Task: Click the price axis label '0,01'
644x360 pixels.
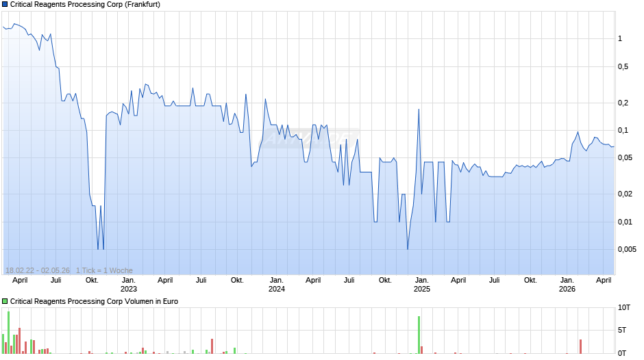Action: pyautogui.click(x=625, y=222)
